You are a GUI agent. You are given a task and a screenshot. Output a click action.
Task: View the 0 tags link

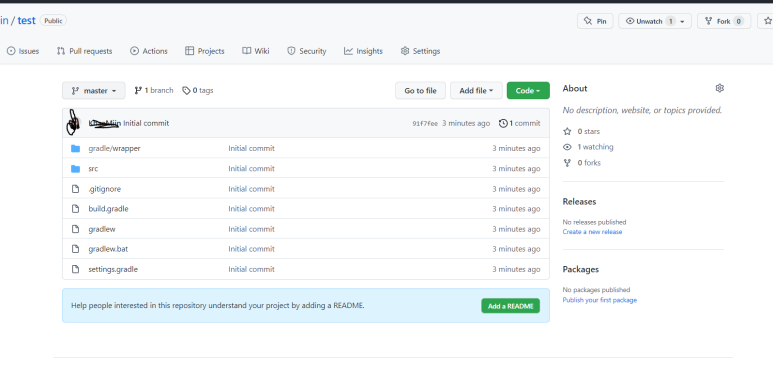pos(198,91)
